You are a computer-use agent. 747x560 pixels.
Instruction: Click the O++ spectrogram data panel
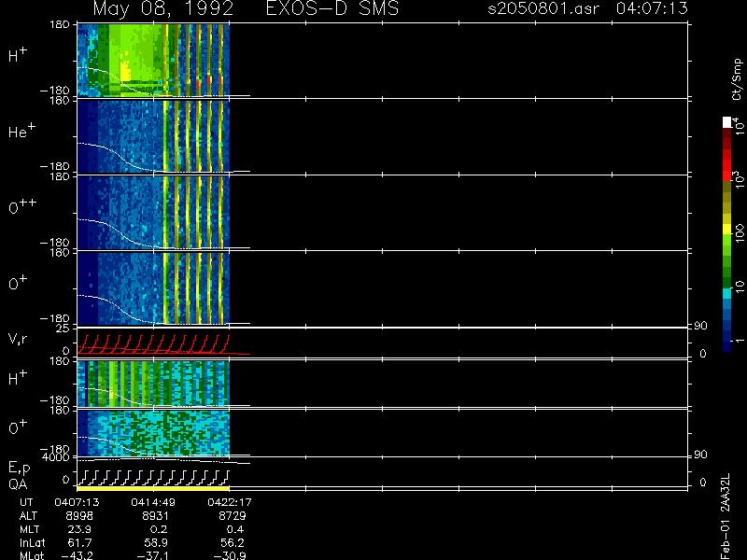click(153, 212)
